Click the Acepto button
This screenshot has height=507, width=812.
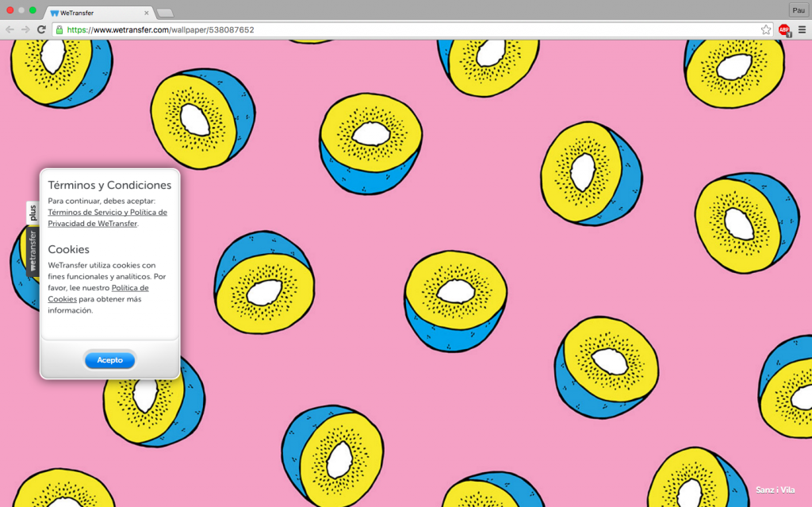pyautogui.click(x=109, y=359)
